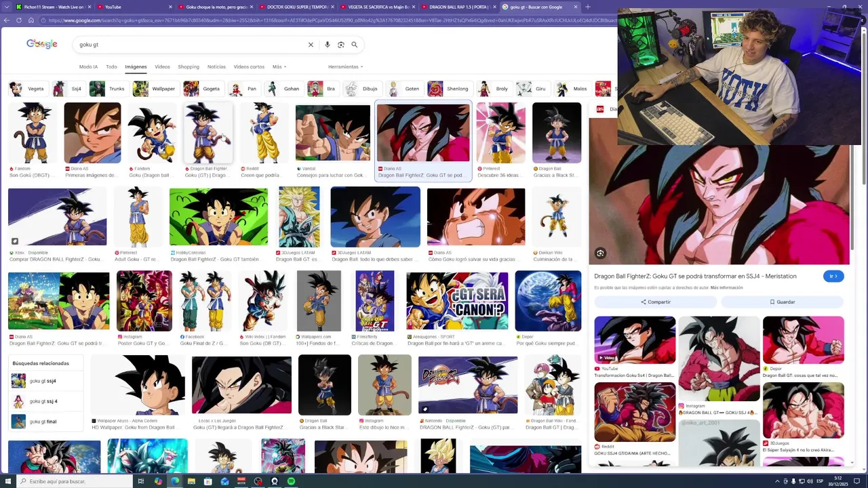
Task: Show hidden system tray icons
Action: [777, 481]
